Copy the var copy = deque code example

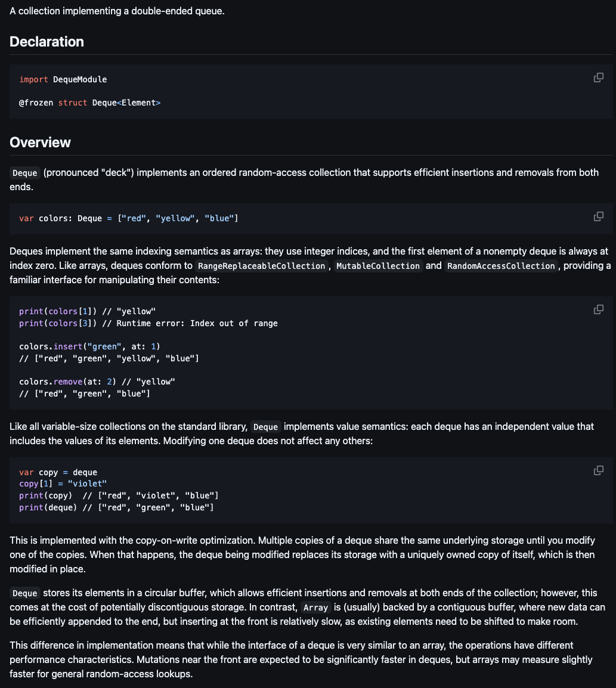[x=598, y=470]
